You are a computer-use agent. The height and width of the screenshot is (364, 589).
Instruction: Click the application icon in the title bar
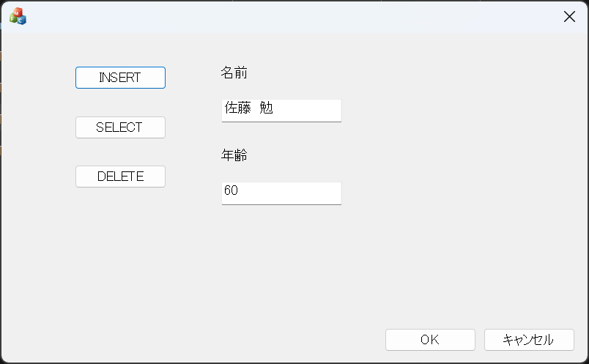click(x=18, y=16)
